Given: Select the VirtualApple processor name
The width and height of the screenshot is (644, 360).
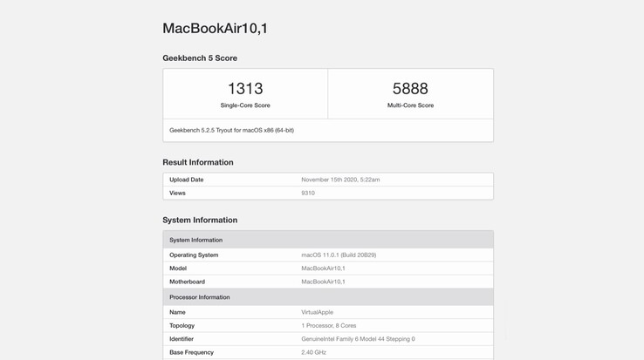Looking at the screenshot, I should (x=318, y=312).
